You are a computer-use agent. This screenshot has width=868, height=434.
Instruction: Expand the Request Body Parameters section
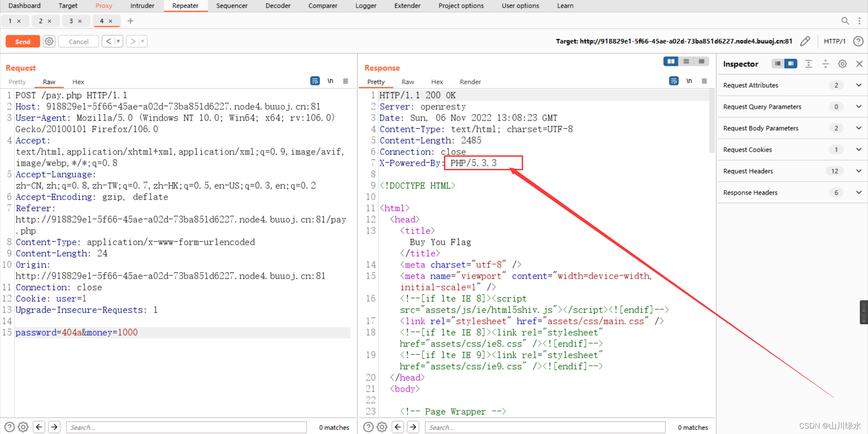coord(859,128)
